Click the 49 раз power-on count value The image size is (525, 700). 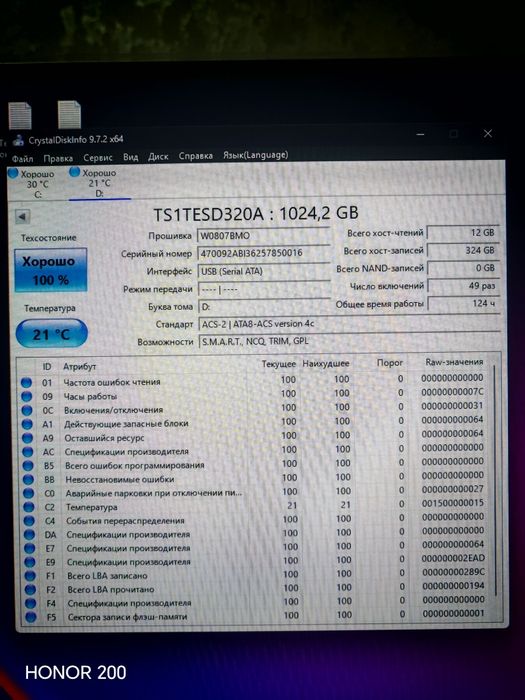click(x=463, y=286)
